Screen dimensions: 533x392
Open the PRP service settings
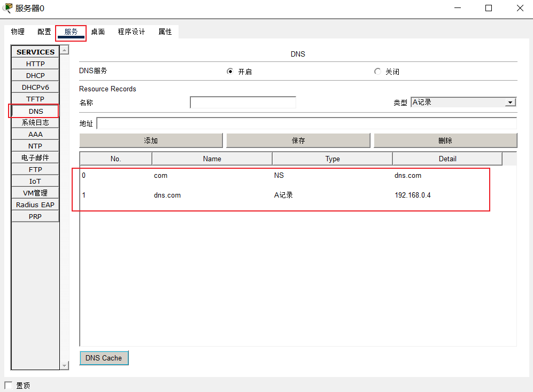point(35,216)
